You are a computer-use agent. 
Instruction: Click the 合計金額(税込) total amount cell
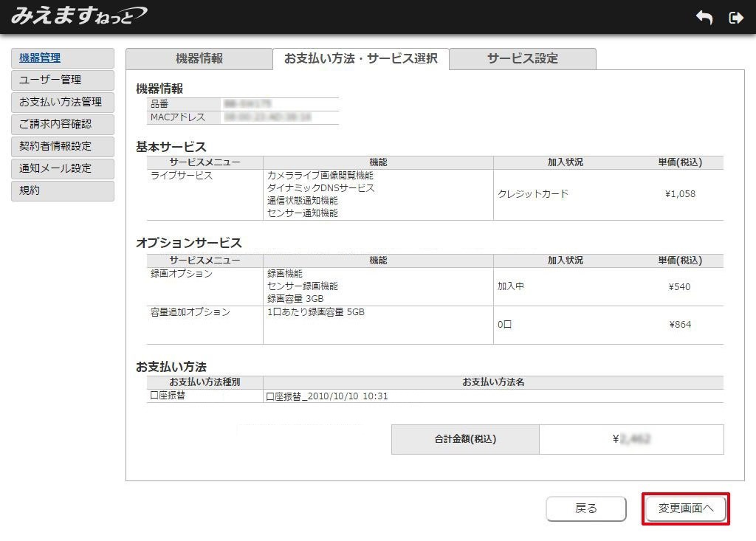[x=631, y=439]
